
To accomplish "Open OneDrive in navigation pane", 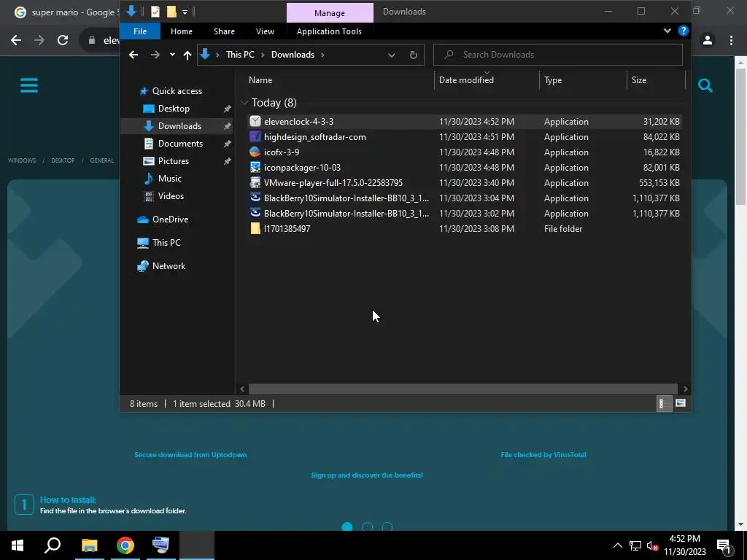I will tap(170, 219).
